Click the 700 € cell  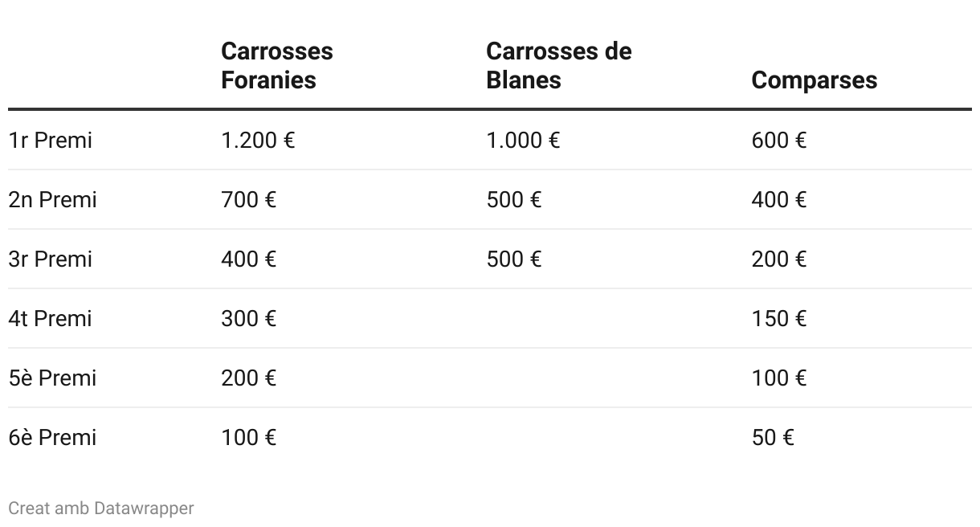point(248,200)
